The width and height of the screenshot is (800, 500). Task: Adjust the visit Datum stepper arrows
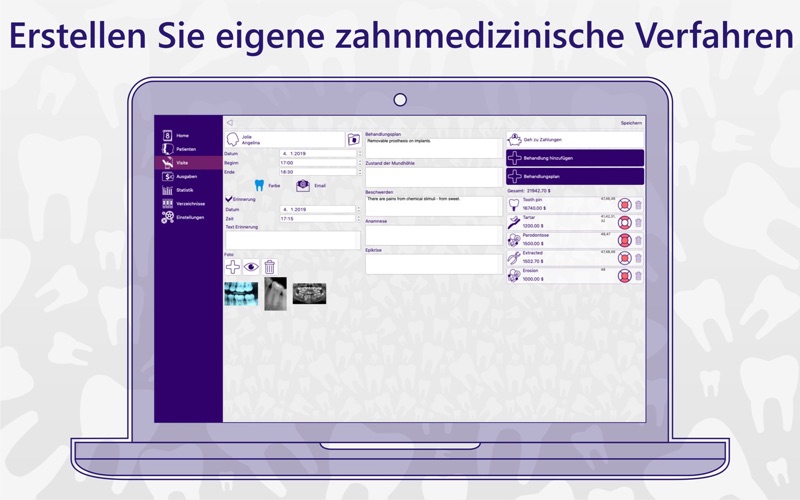(360, 153)
